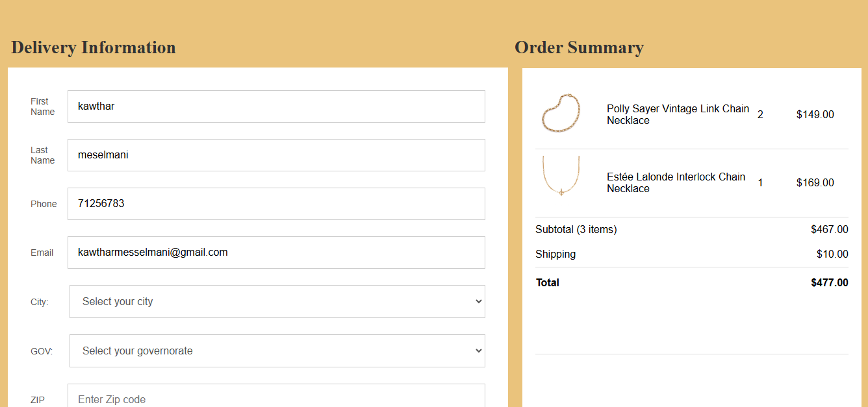Click into the Email address field
Image resolution: width=868 pixels, height=407 pixels.
pyautogui.click(x=276, y=253)
